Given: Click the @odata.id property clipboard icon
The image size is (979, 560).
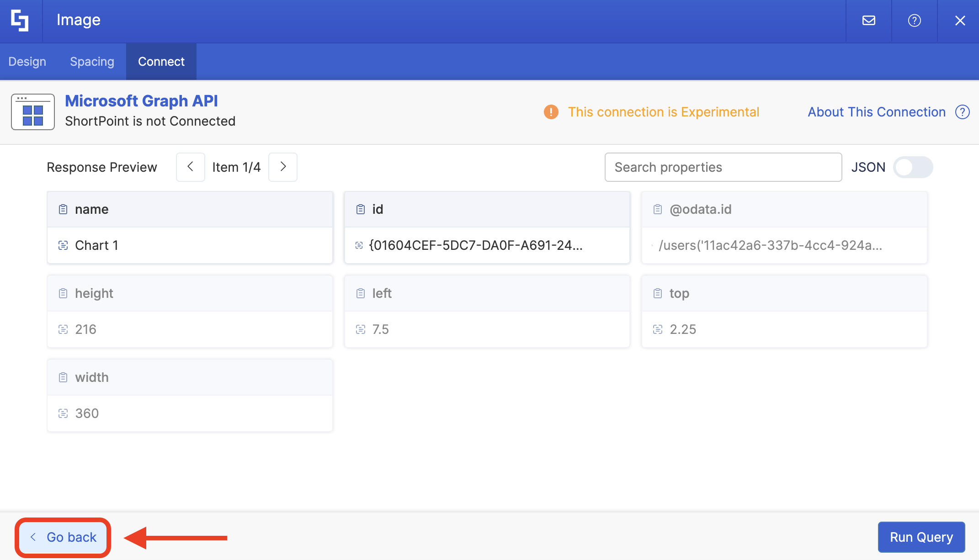Looking at the screenshot, I should pyautogui.click(x=658, y=209).
